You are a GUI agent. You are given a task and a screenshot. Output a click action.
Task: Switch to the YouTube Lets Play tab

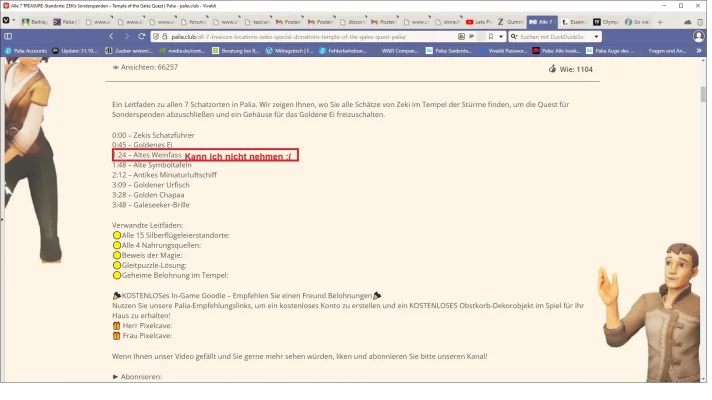pos(479,22)
